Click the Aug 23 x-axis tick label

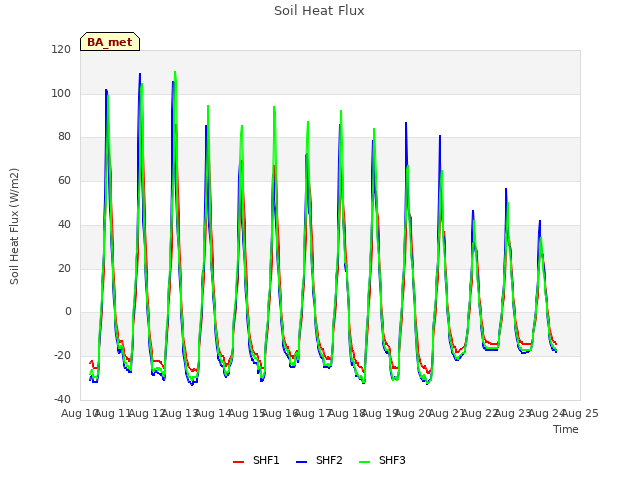[x=513, y=413]
